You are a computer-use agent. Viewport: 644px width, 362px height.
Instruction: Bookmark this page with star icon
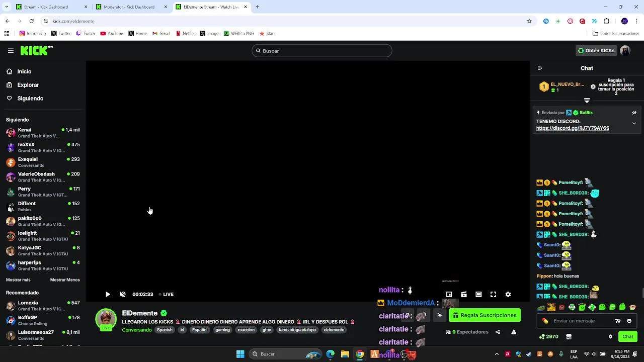[x=529, y=21]
